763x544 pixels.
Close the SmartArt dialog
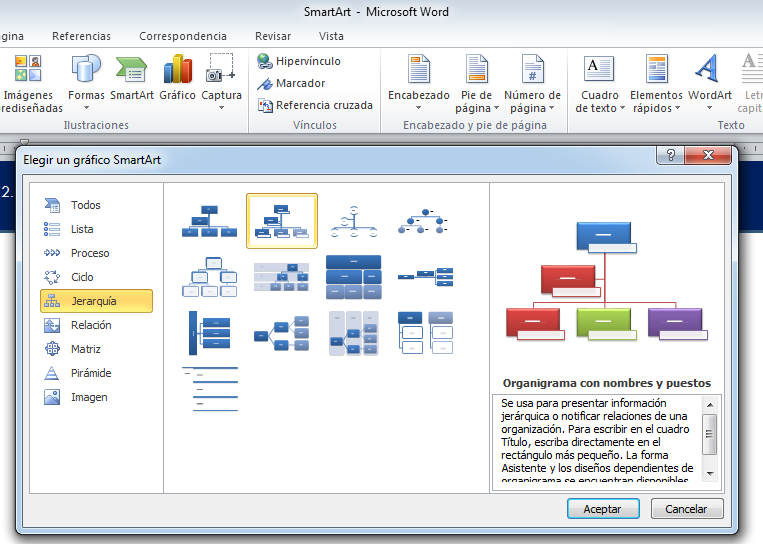click(x=708, y=155)
